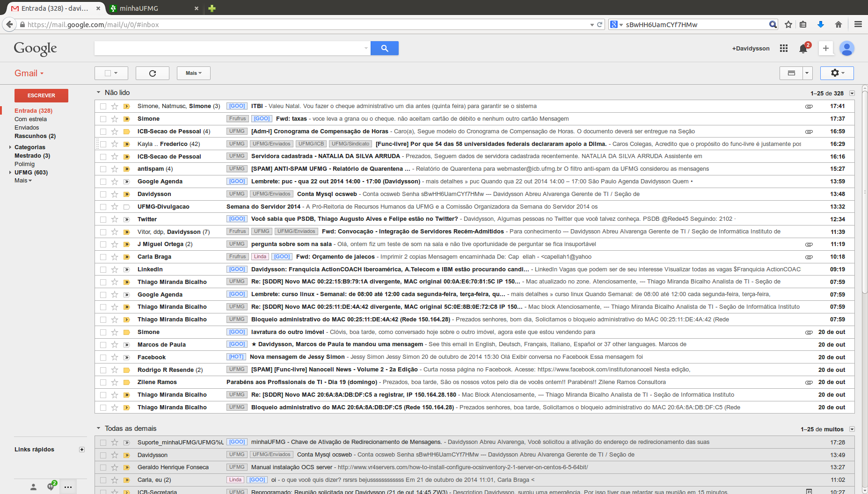Reload the page in the address bar
Image resolution: width=868 pixels, height=494 pixels.
[599, 24]
